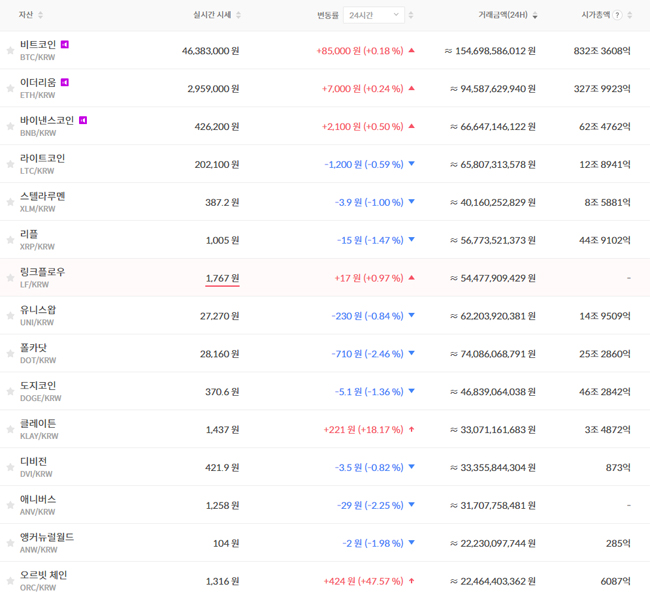The image size is (650, 597).
Task: Sort by 거래금액(24H) arrow icon
Action: [535, 15]
